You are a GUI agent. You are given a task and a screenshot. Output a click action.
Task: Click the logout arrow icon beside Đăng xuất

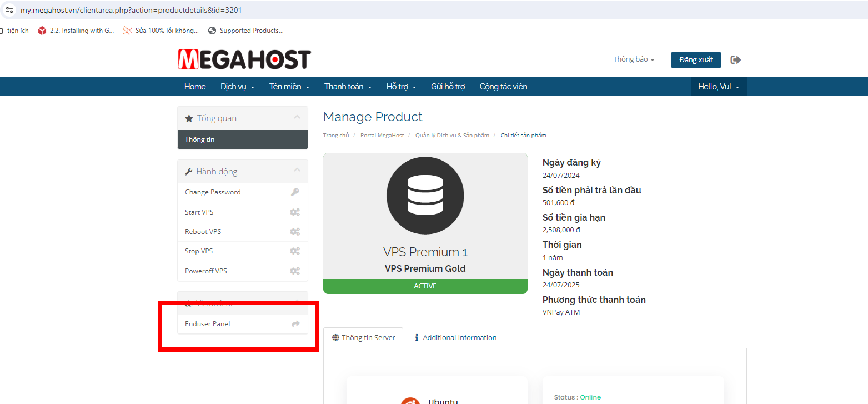(x=736, y=60)
